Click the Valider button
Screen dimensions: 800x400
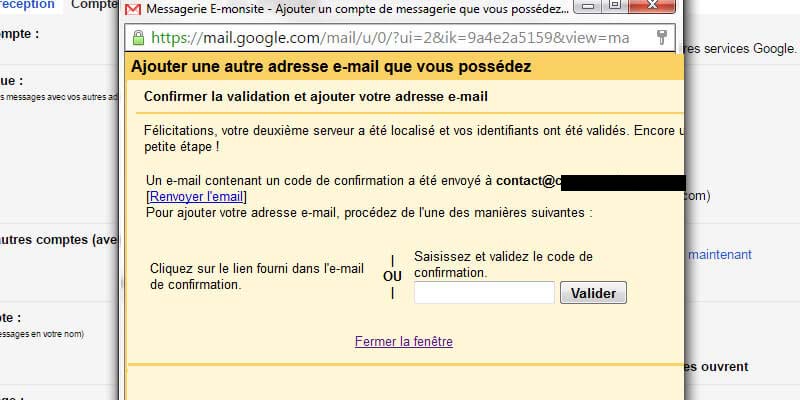point(593,293)
